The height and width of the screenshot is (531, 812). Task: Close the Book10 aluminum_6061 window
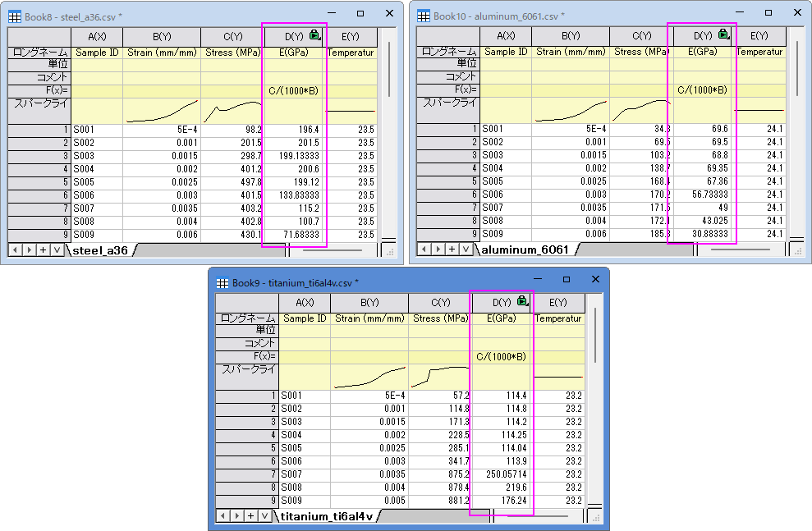pos(797,12)
